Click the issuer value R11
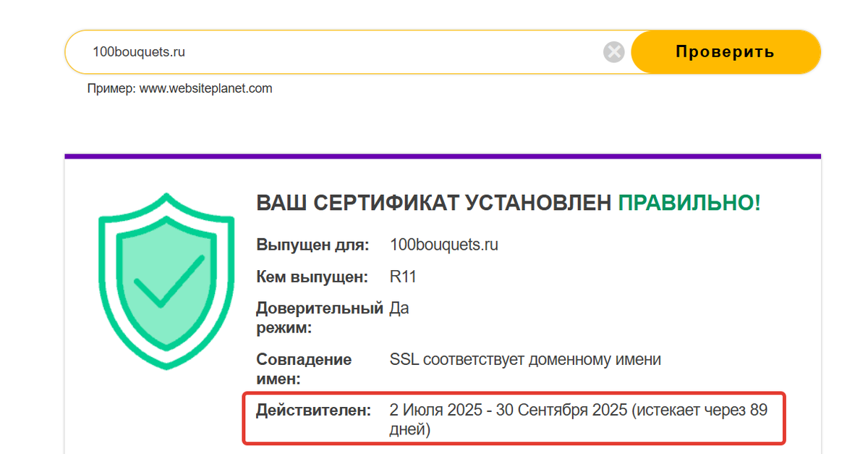Screen dimensions: 868x454 point(403,277)
